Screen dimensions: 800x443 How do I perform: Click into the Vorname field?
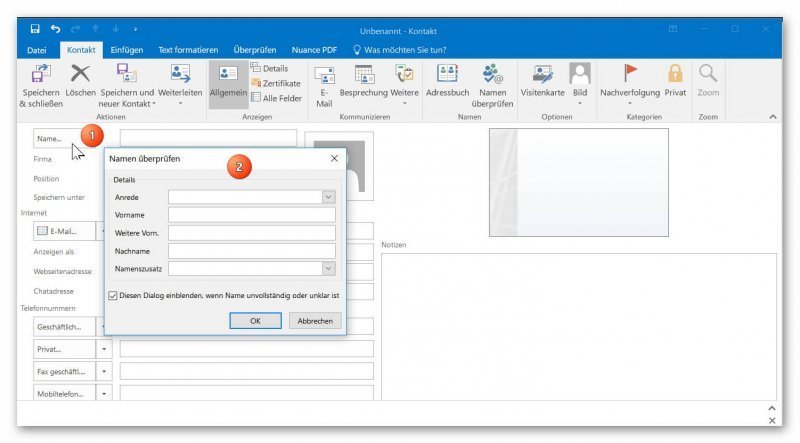pyautogui.click(x=252, y=215)
